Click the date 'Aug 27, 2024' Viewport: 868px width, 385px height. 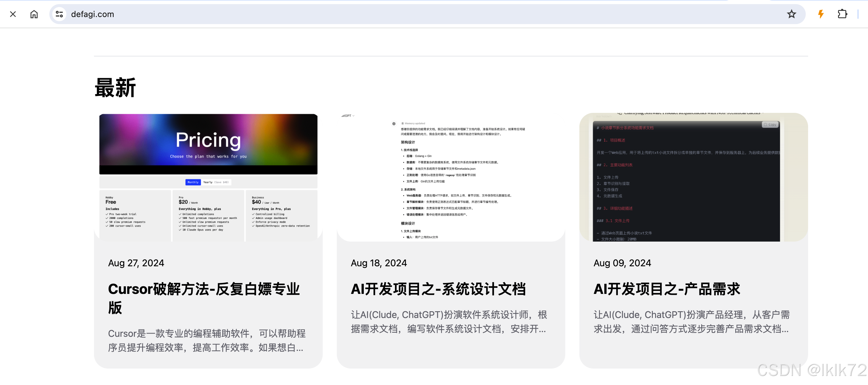tap(136, 263)
